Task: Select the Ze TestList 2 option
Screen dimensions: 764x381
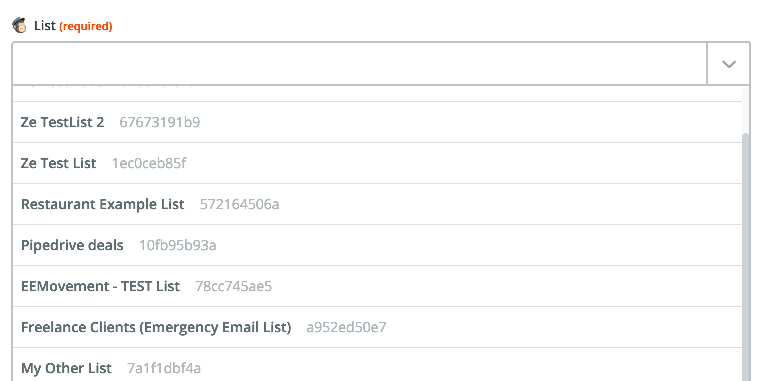Action: 377,122
